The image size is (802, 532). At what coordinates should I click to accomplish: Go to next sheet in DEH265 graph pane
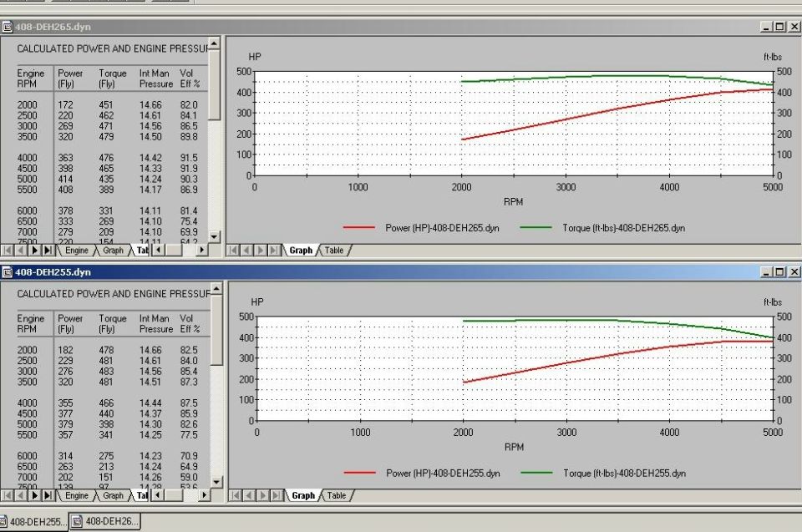(x=261, y=251)
